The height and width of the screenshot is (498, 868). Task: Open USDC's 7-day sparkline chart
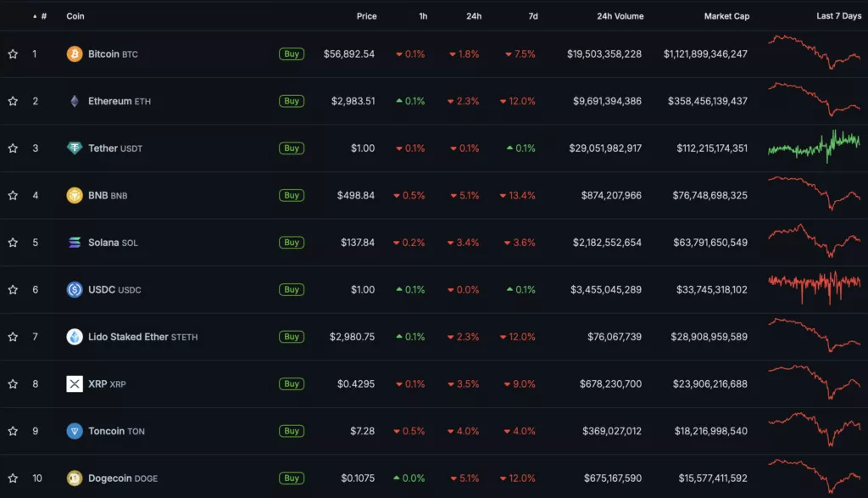click(814, 287)
